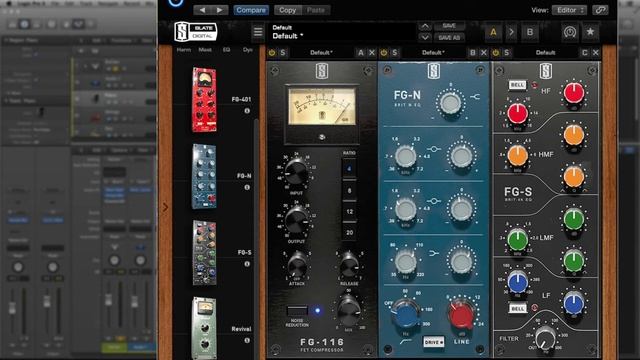Click the FG-116 VU meter
This screenshot has width=640, height=360.
click(322, 107)
